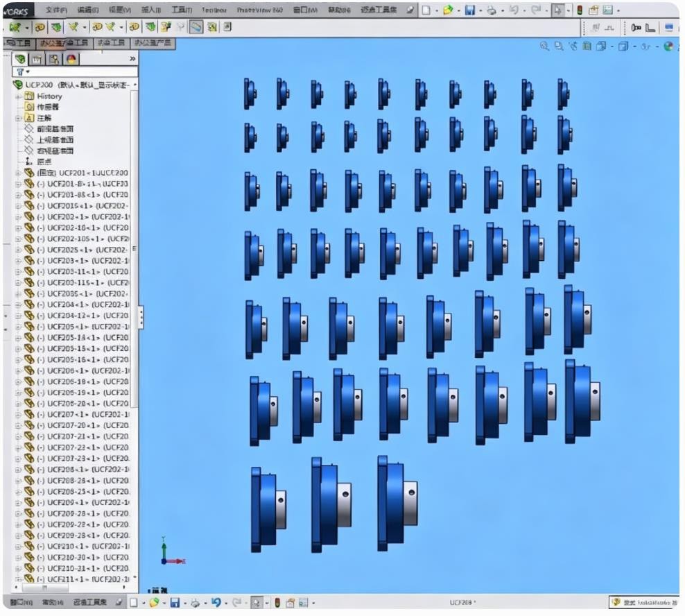
Task: Click the New document icon in the top toolbar
Action: tap(426, 10)
